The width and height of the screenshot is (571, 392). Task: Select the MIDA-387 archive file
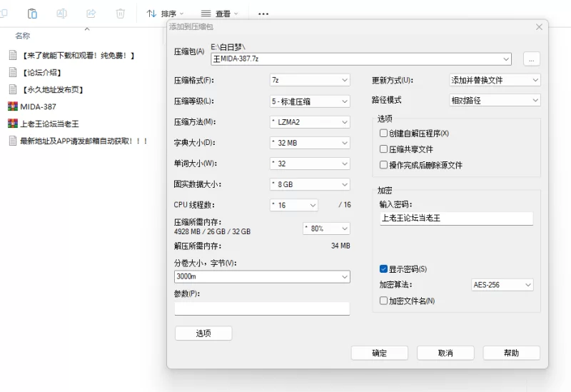pyautogui.click(x=32, y=106)
